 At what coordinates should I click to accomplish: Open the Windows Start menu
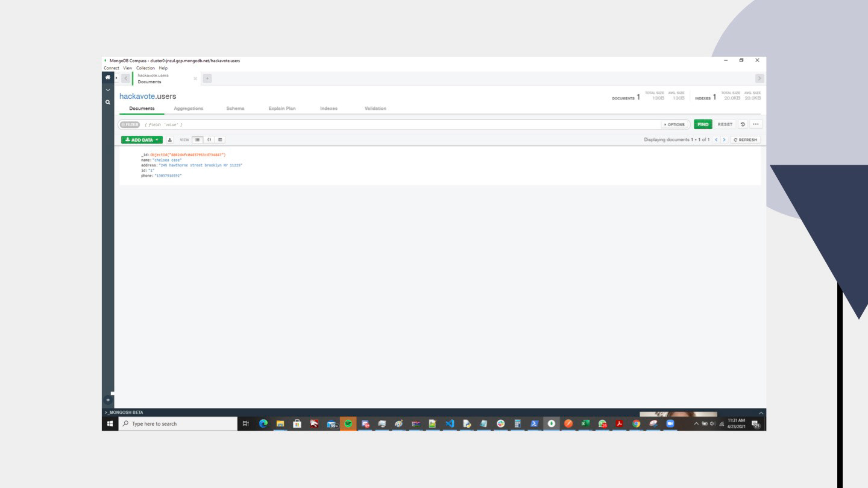110,423
